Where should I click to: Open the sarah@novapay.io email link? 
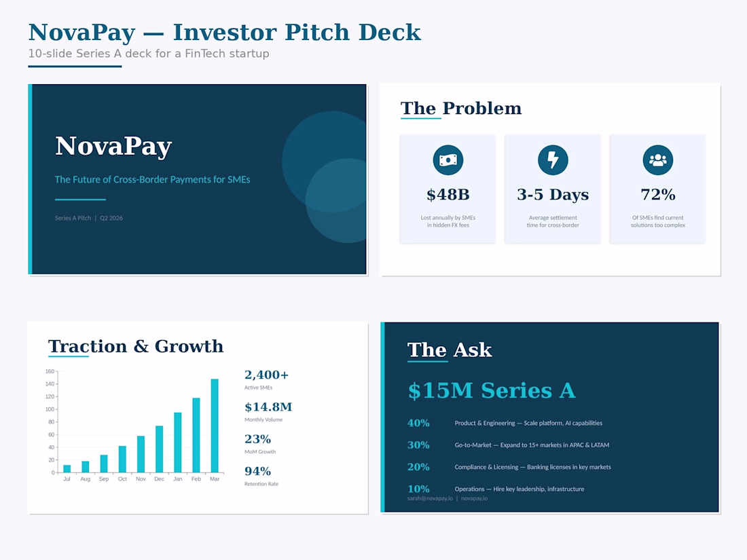[x=430, y=498]
